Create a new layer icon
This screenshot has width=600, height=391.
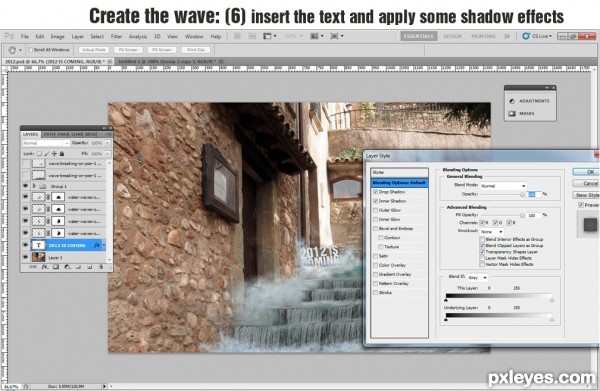pyautogui.click(x=89, y=267)
